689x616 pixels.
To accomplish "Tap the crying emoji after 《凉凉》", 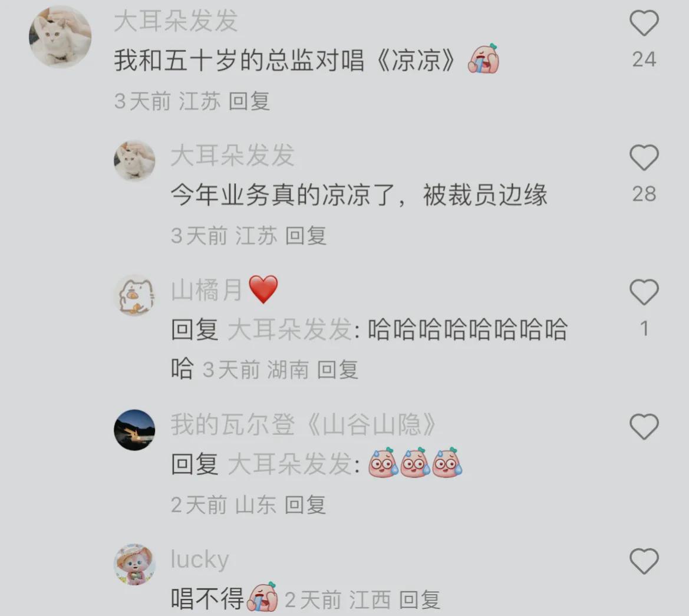I will click(x=483, y=58).
